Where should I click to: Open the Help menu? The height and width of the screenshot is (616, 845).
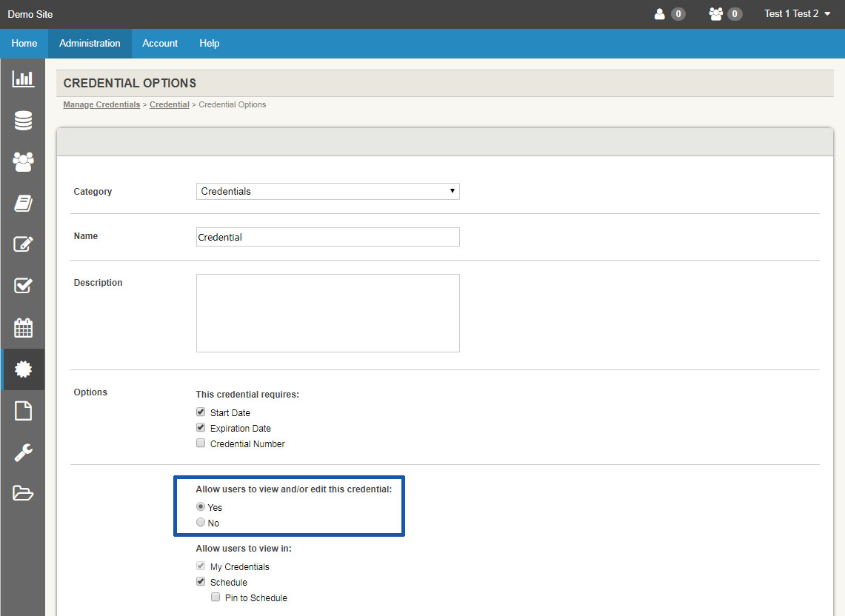[209, 43]
